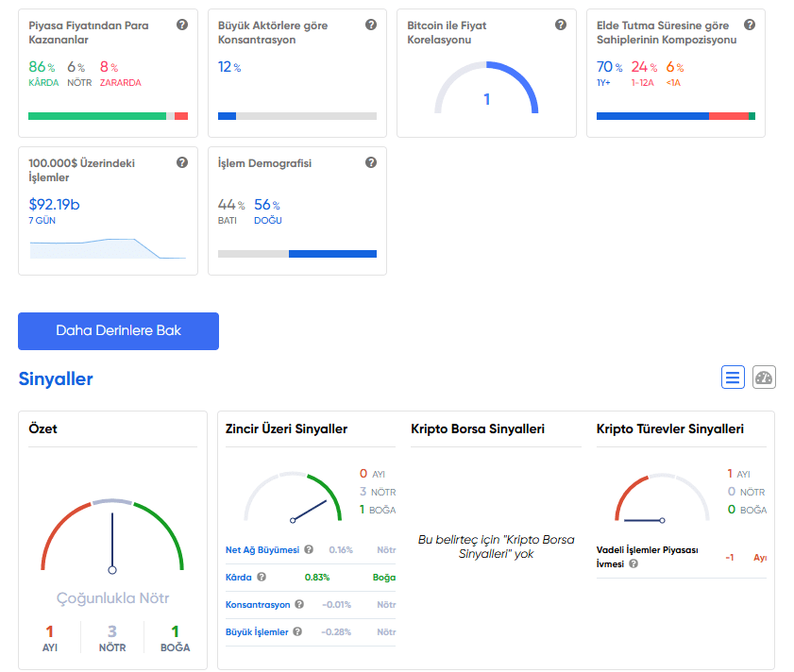Show info for Vadeli İşlemler Piyasası İvmesi

point(634,563)
